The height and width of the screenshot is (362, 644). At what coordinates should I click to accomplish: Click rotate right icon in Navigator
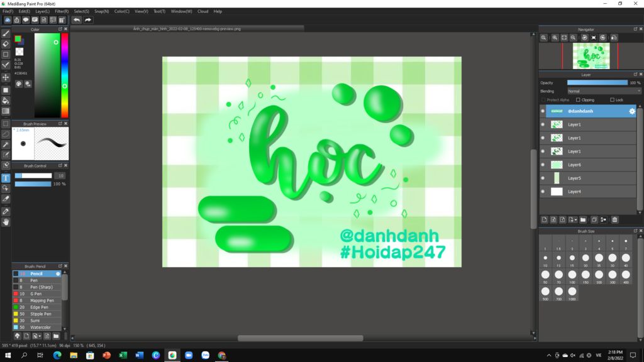602,37
